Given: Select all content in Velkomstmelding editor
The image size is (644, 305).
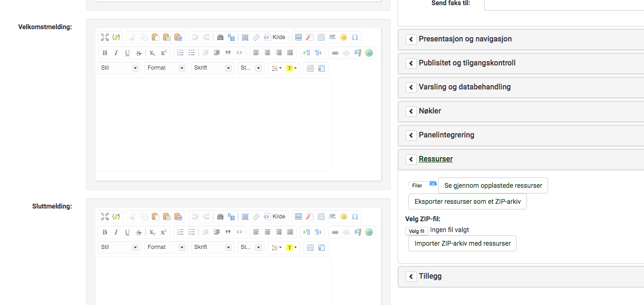Looking at the screenshot, I should [245, 37].
